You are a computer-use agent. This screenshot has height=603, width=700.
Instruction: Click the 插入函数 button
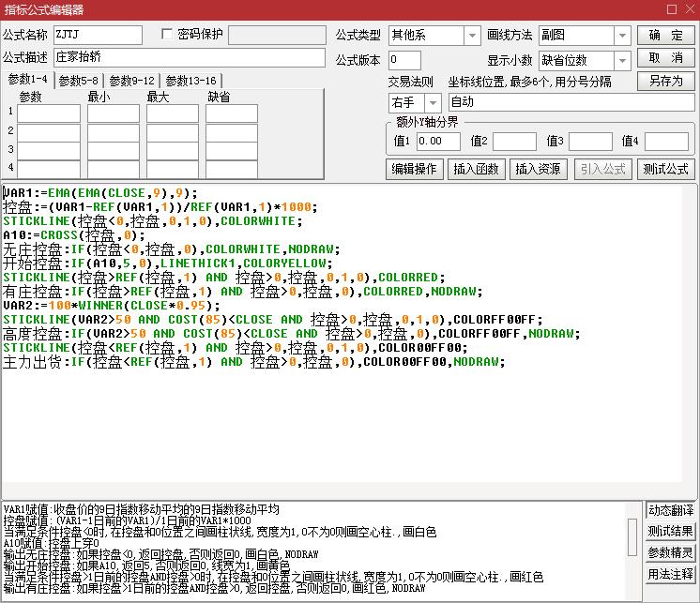point(476,170)
